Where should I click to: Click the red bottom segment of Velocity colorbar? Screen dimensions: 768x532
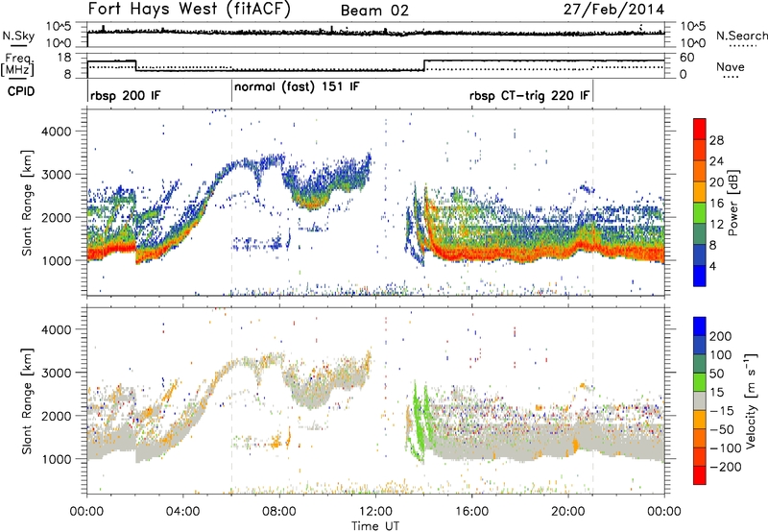[700, 475]
